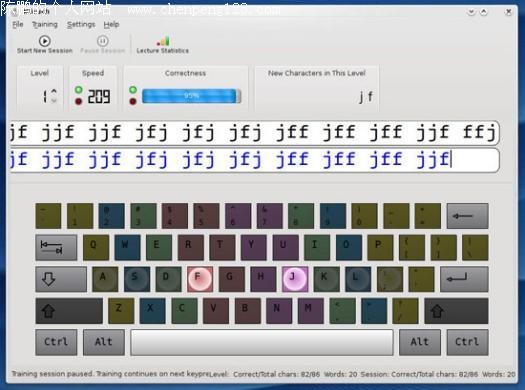525x390 pixels.
Task: Click the T key
Action: click(x=222, y=247)
